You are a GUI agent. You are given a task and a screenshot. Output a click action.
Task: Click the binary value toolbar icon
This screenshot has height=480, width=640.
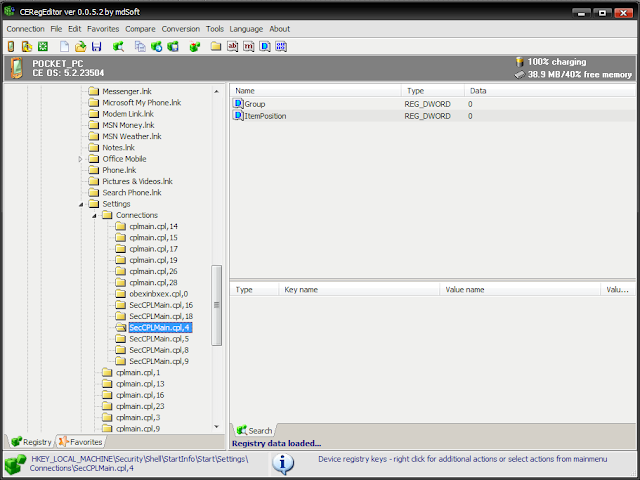pyautogui.click(x=281, y=47)
